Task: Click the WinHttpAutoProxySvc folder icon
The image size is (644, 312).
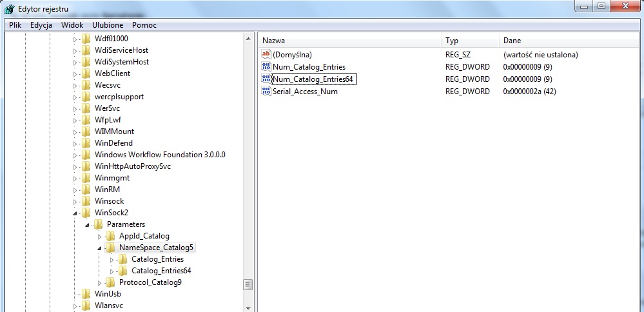Action: (86, 167)
